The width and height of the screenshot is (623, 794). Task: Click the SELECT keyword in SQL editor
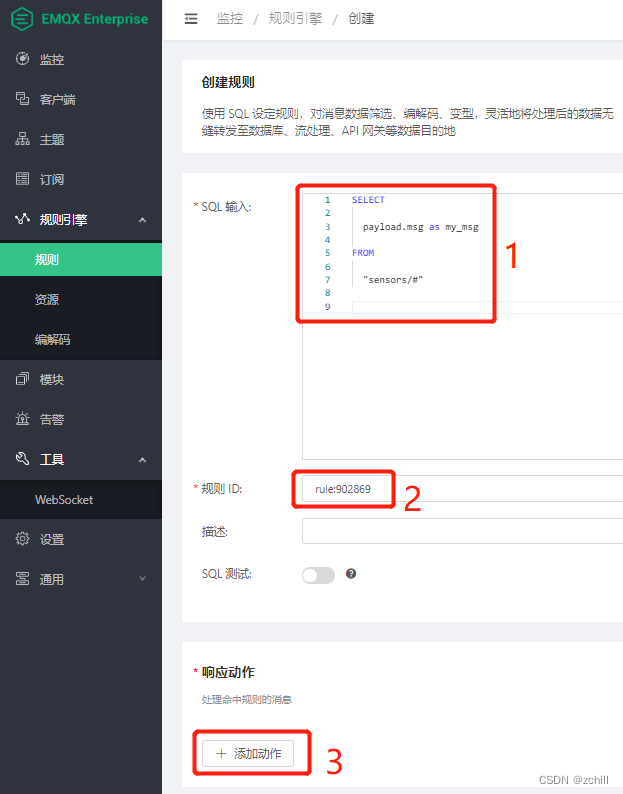coord(368,200)
